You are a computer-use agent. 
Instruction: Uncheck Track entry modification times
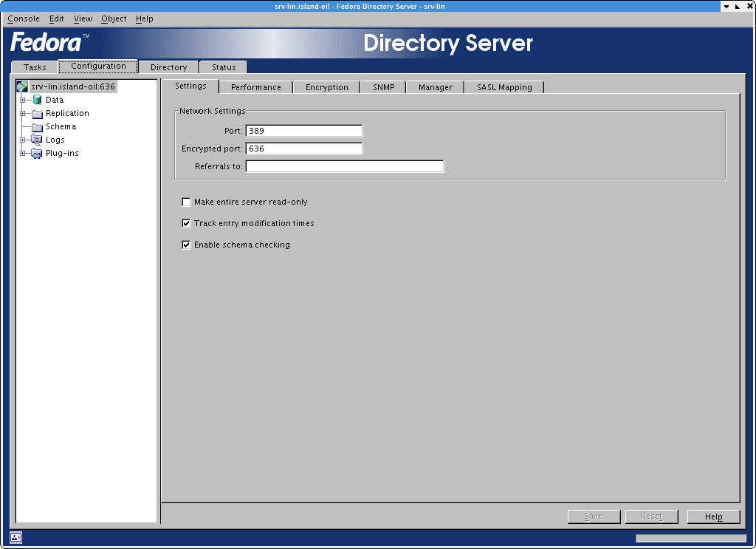[x=186, y=223]
